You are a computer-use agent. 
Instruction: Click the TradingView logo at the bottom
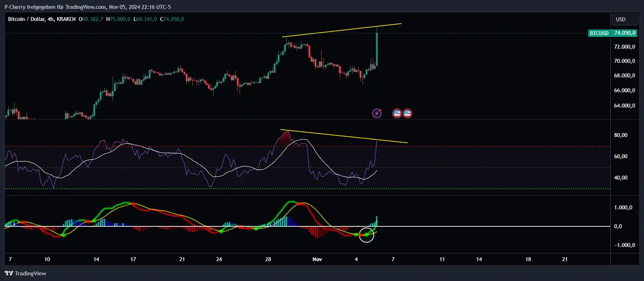[25, 273]
